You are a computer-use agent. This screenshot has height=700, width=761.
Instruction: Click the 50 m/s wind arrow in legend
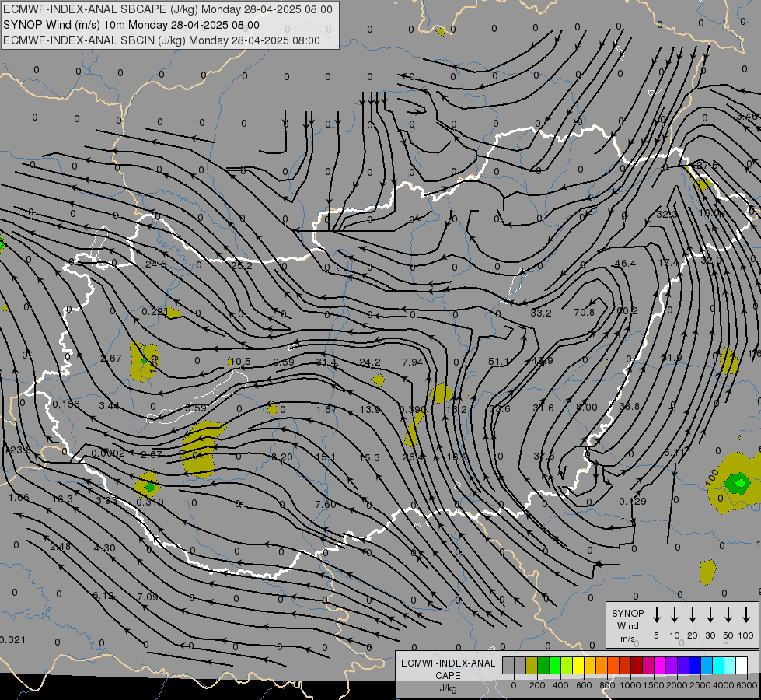[x=728, y=615]
